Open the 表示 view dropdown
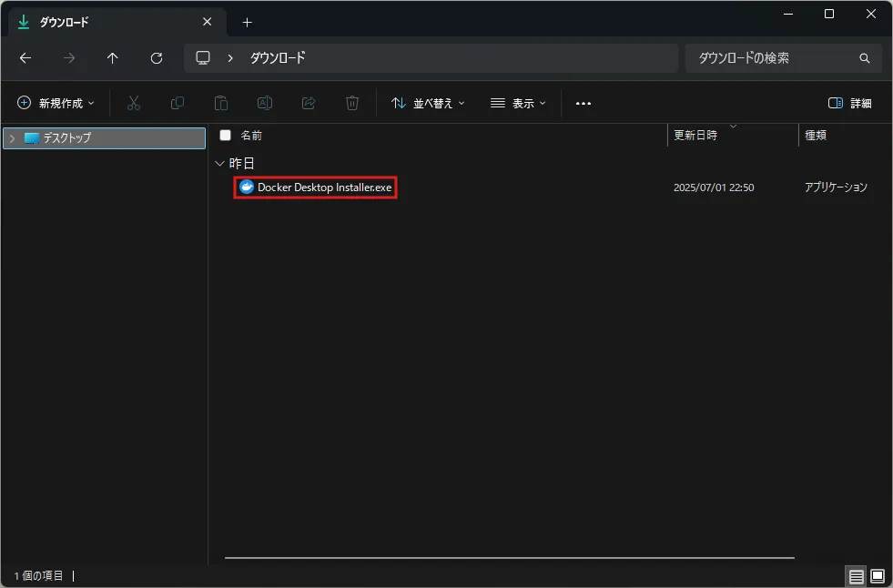Screen dimensions: 893x588 click(518, 103)
